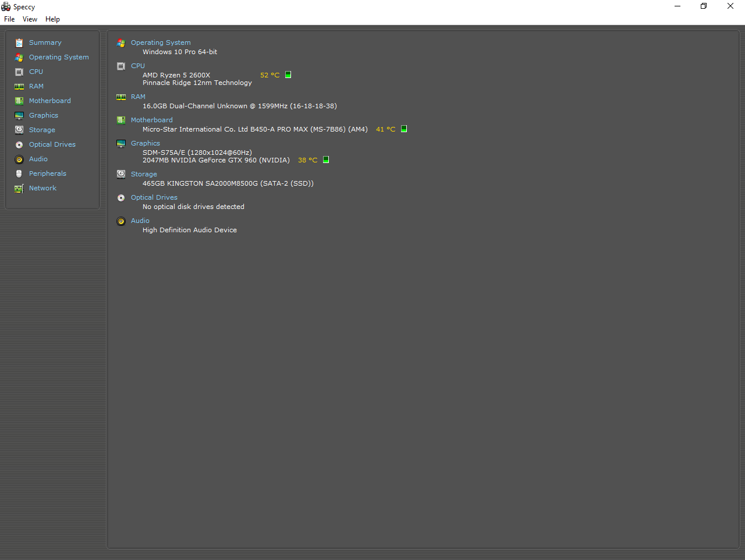Image resolution: width=745 pixels, height=560 pixels.
Task: Click High Definition Audio Device text
Action: (x=190, y=230)
